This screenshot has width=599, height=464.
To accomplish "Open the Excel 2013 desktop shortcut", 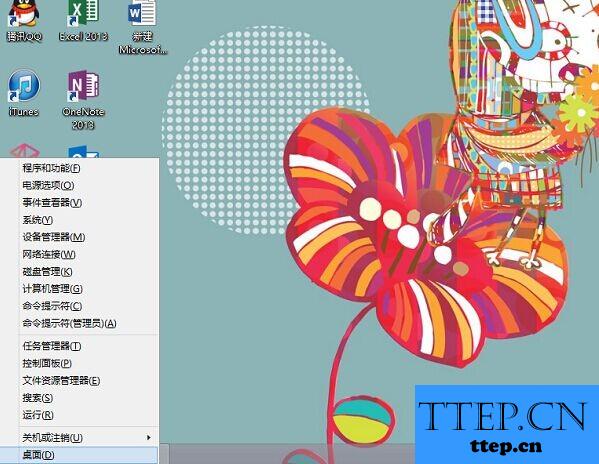I will tap(83, 21).
